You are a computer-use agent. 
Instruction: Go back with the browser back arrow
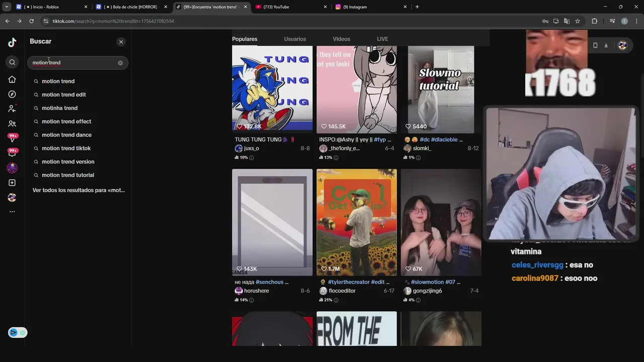7,21
